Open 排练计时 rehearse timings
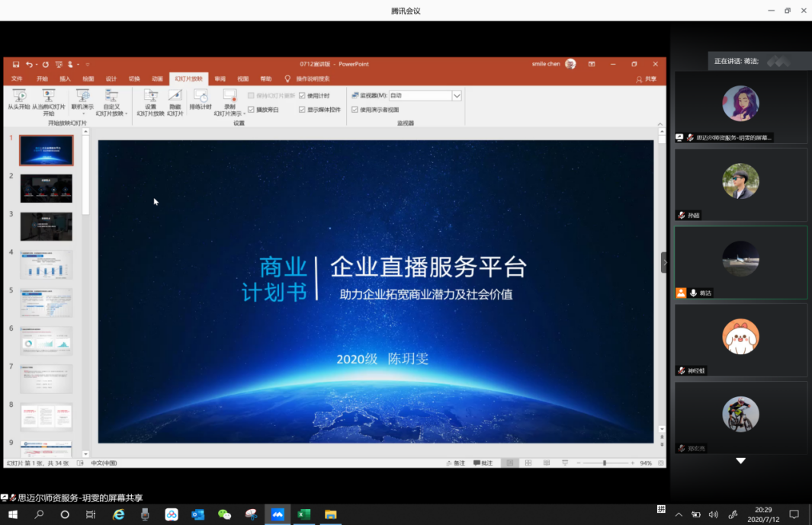The width and height of the screenshot is (812, 525). [x=201, y=97]
